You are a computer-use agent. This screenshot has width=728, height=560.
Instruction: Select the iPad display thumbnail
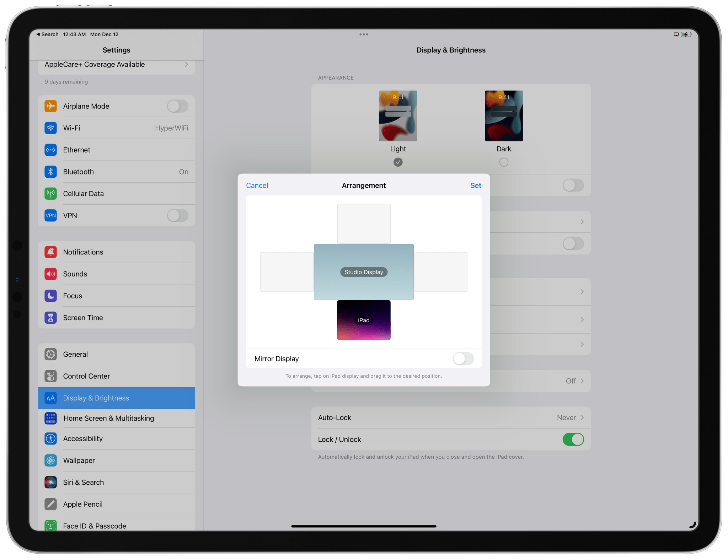[364, 320]
